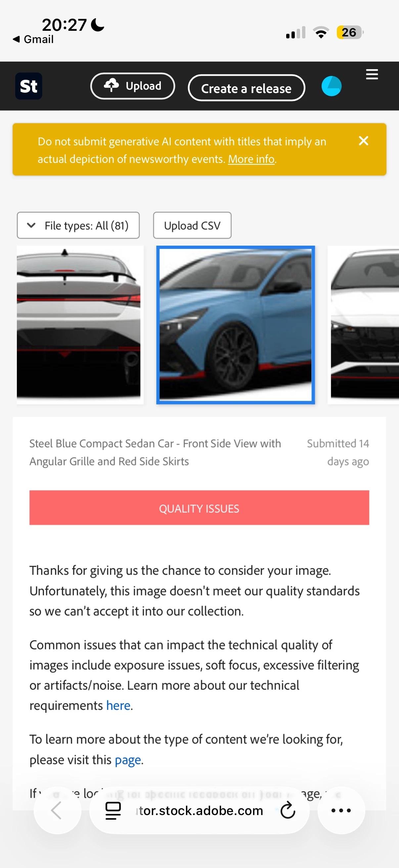Open the More info link in banner
Viewport: 399px width, 868px height.
[251, 159]
